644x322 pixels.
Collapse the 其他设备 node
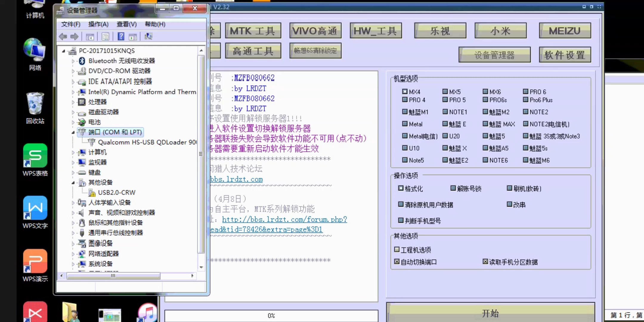tap(73, 183)
